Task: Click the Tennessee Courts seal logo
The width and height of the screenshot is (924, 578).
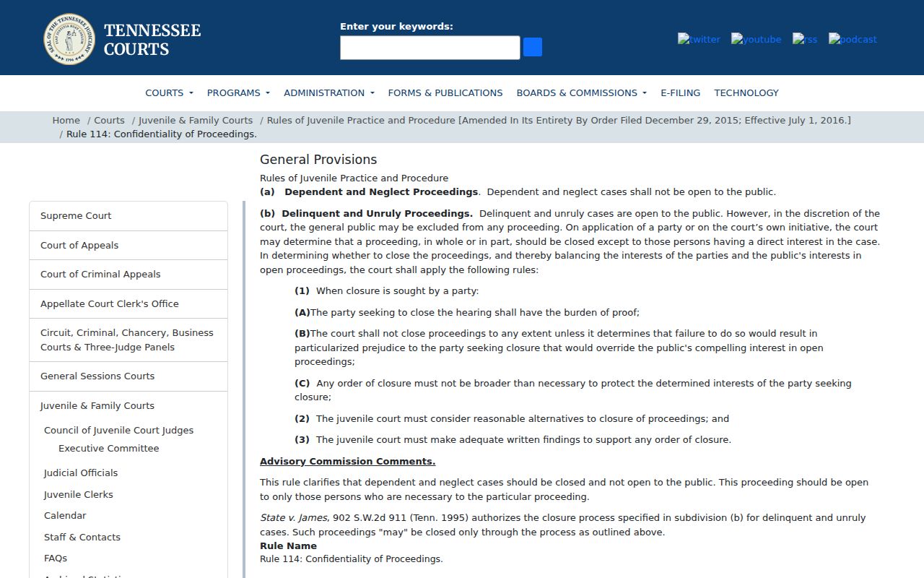Action: pyautogui.click(x=69, y=39)
